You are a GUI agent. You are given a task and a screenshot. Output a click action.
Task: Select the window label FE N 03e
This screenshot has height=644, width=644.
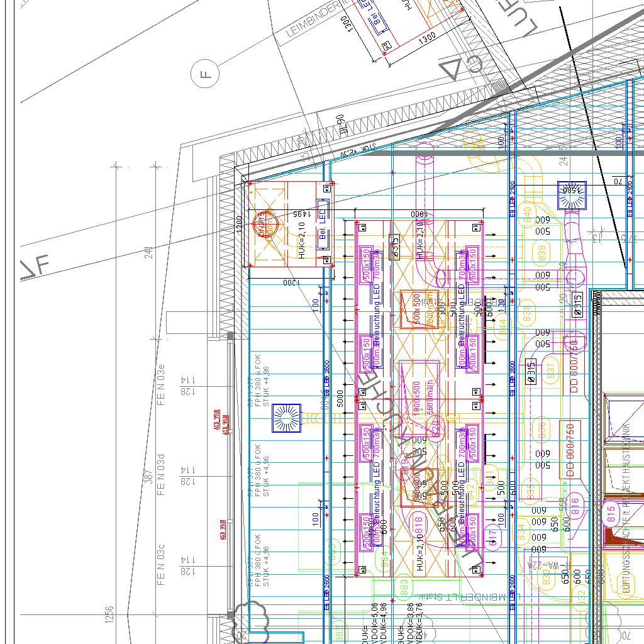point(162,384)
